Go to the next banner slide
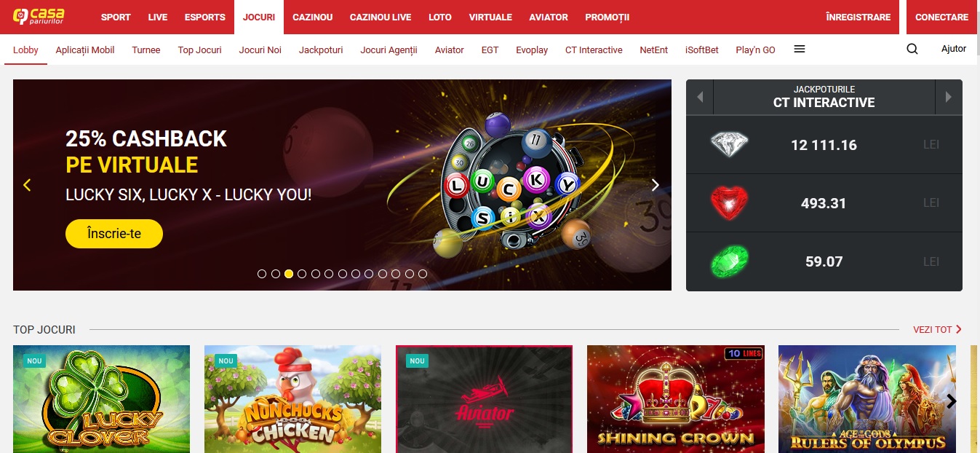The image size is (980, 453). coord(655,185)
